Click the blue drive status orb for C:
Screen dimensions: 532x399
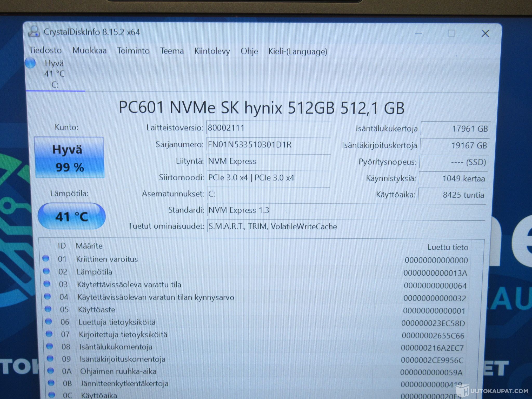point(31,63)
